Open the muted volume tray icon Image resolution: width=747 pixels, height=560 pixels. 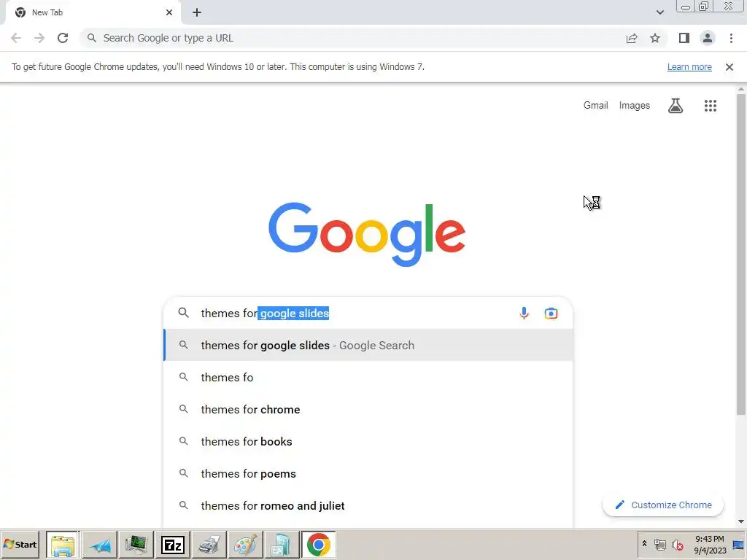pyautogui.click(x=677, y=544)
